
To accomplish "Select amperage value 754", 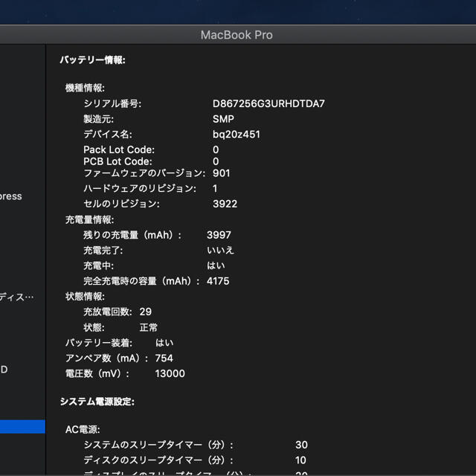I will (x=164, y=358).
